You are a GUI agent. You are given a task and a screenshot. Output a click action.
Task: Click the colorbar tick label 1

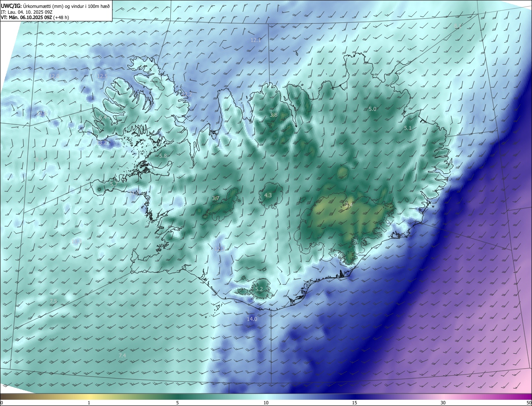tap(89, 403)
